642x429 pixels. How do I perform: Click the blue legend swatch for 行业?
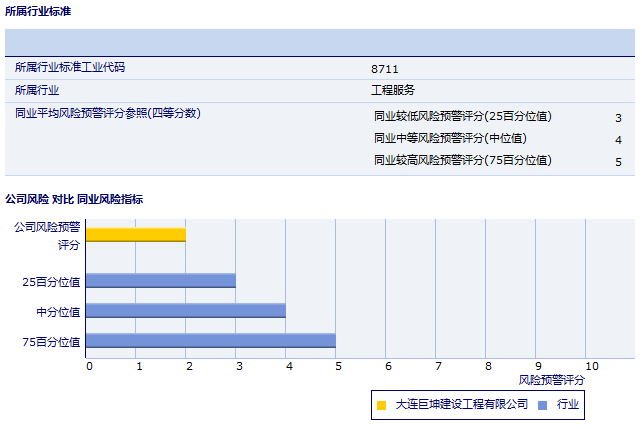[542, 405]
